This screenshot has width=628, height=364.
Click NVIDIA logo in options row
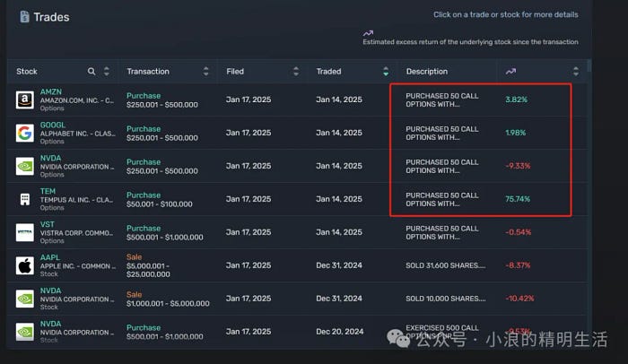(x=25, y=166)
